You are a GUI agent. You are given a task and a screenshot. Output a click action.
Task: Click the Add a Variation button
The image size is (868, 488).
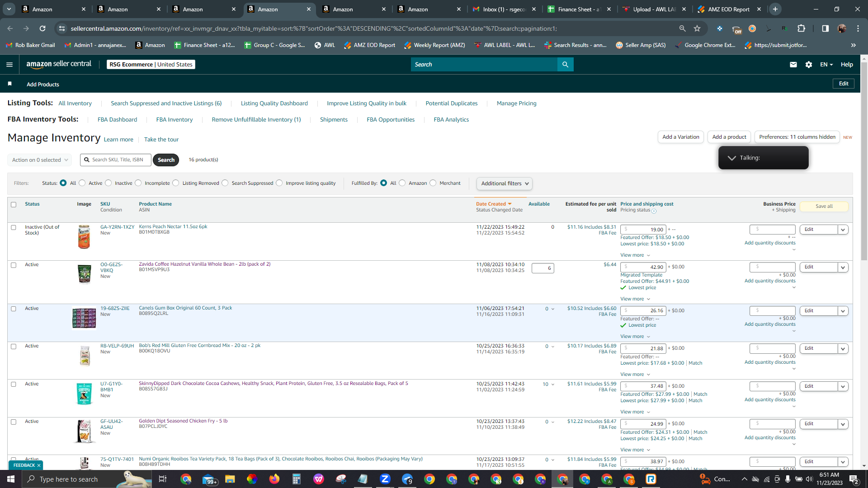pyautogui.click(x=681, y=137)
